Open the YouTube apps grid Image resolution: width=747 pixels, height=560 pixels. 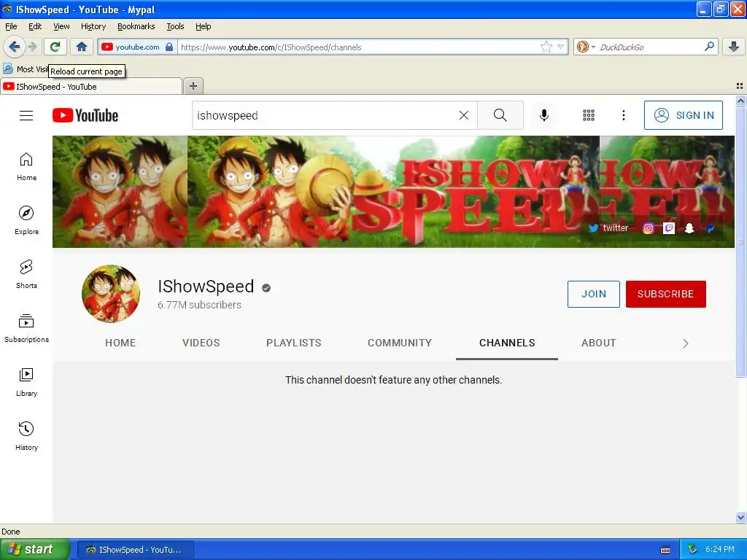pos(589,115)
